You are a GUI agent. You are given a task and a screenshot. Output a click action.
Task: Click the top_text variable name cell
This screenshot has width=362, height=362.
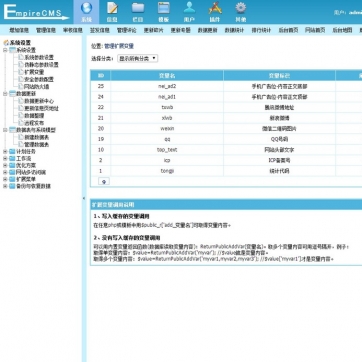(167, 150)
